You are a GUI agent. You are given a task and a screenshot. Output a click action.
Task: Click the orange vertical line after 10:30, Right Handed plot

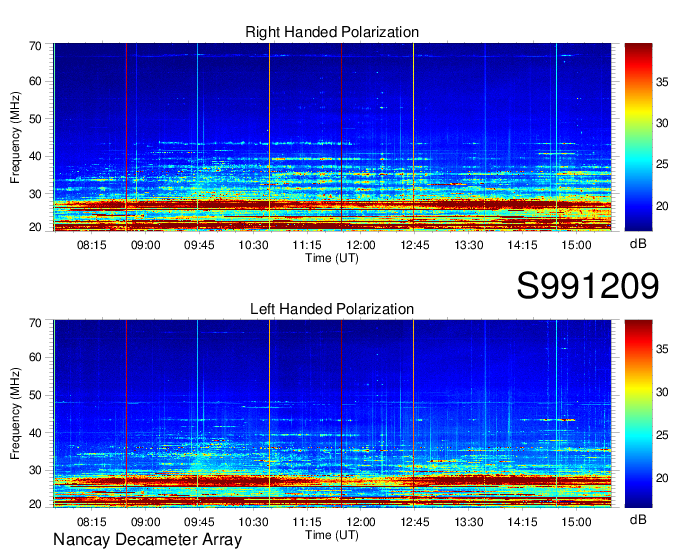click(269, 137)
